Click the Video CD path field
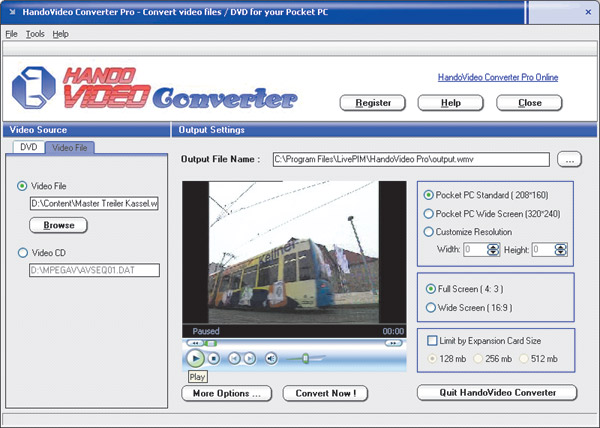This screenshot has width=600, height=428. tap(94, 270)
